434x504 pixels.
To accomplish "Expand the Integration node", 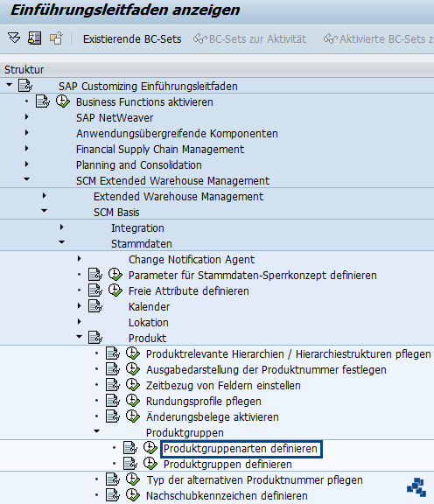I will (x=62, y=227).
